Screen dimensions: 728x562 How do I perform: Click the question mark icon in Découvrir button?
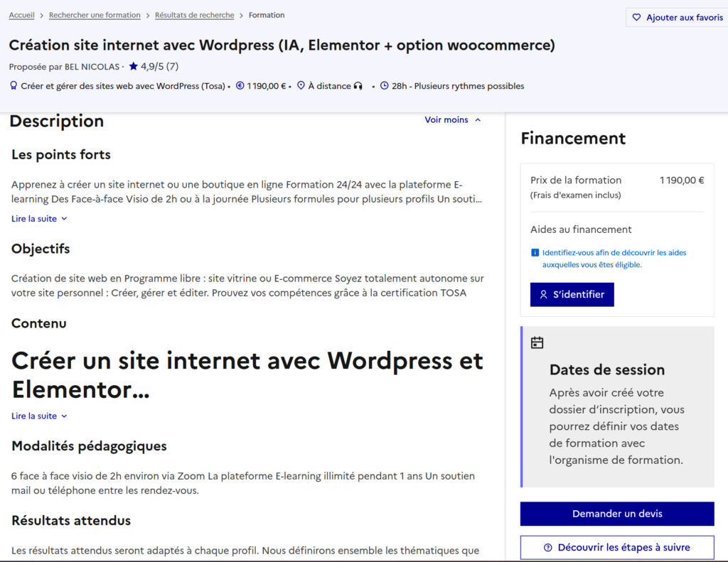click(548, 548)
